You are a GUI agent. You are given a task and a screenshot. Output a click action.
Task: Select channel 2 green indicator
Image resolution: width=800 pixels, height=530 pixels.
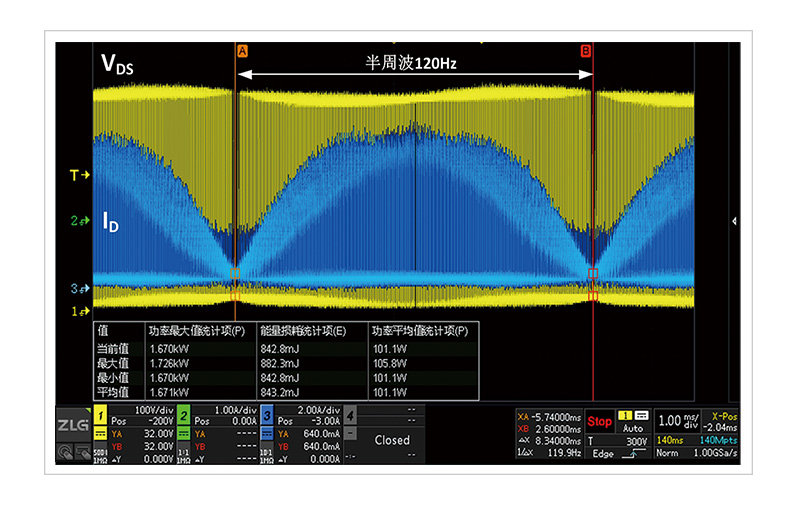point(184,416)
